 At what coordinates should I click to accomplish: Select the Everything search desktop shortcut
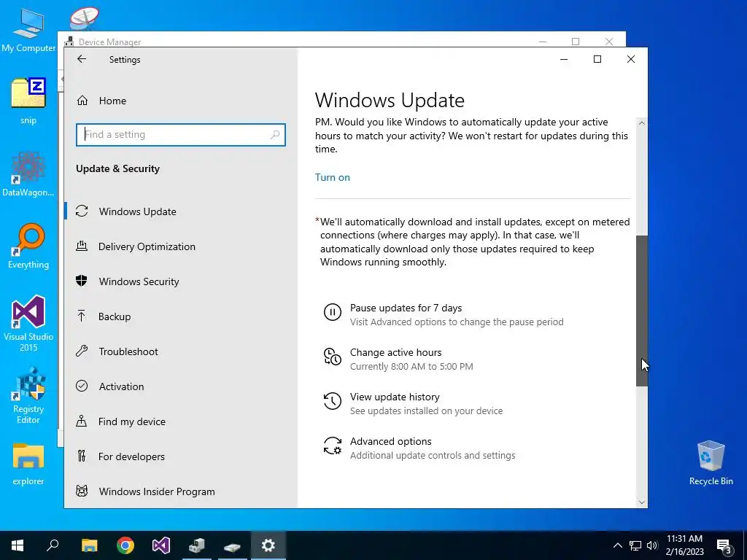(x=28, y=246)
